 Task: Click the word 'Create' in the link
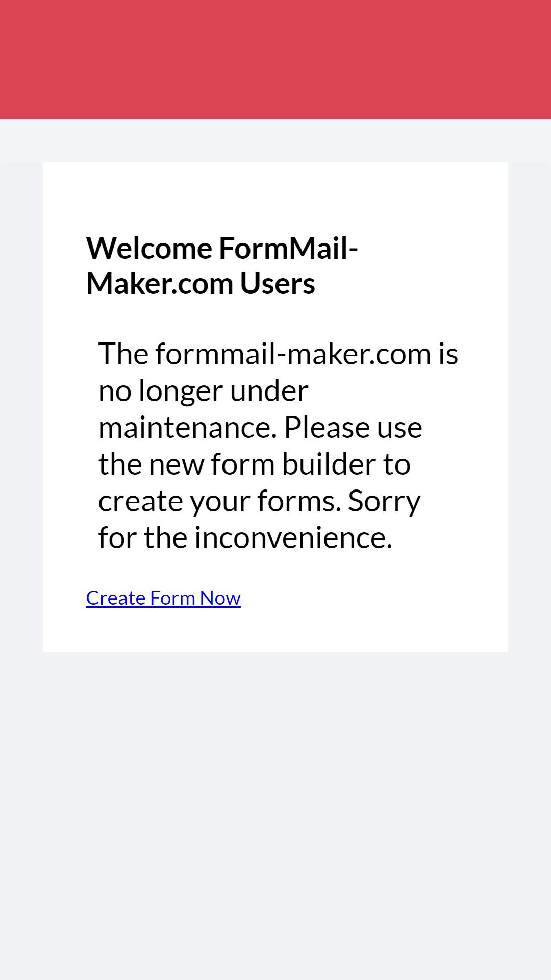pyautogui.click(x=116, y=598)
